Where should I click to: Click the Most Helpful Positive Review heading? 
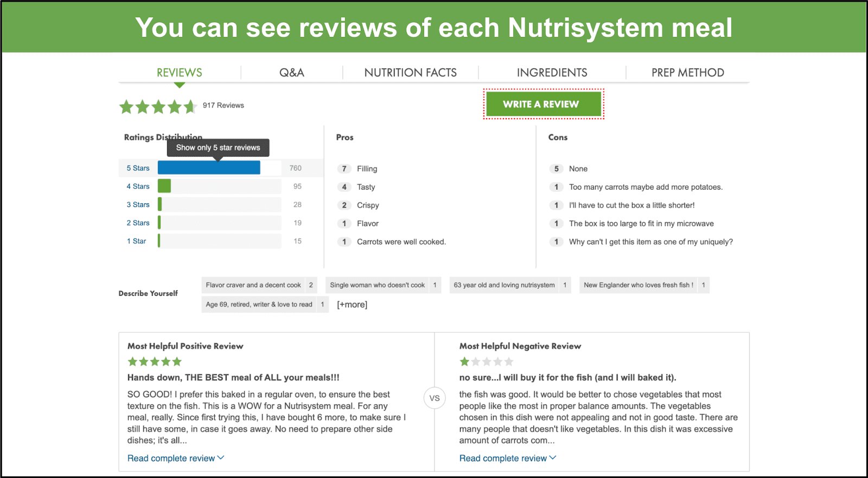coord(185,346)
